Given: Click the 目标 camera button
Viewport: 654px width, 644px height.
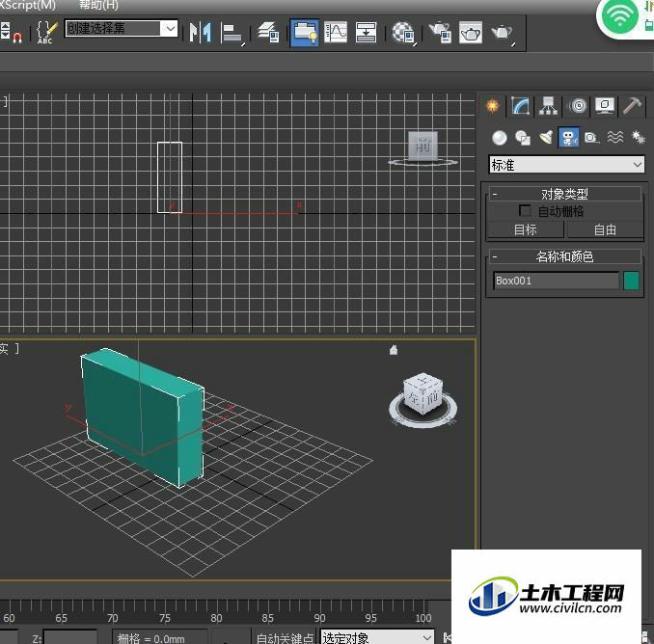Looking at the screenshot, I should click(x=526, y=229).
